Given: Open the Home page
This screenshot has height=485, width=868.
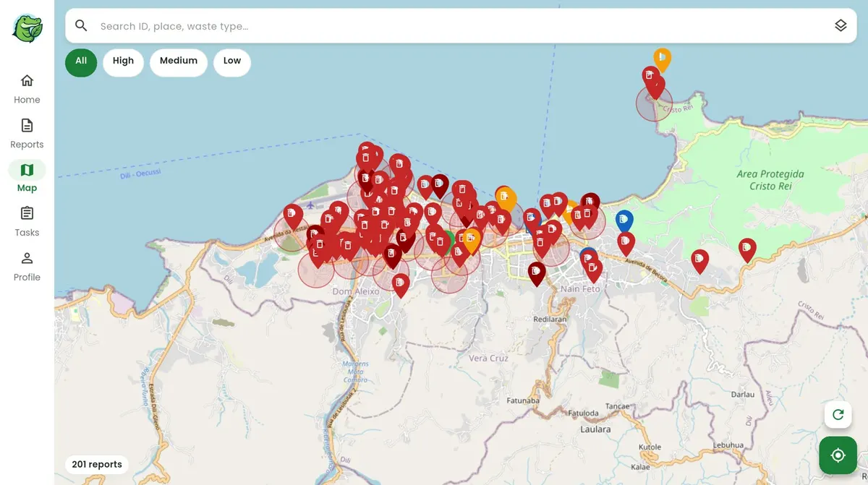Looking at the screenshot, I should click(27, 89).
